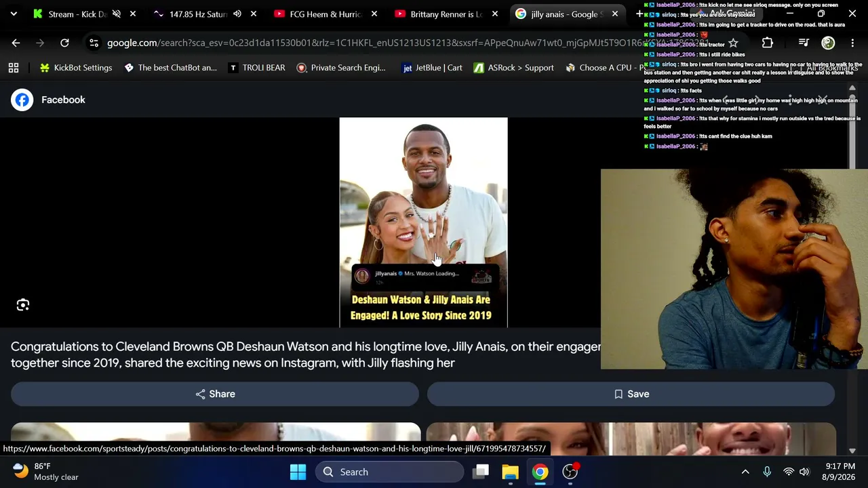Open the KickBot Settings bookmark

(76, 68)
